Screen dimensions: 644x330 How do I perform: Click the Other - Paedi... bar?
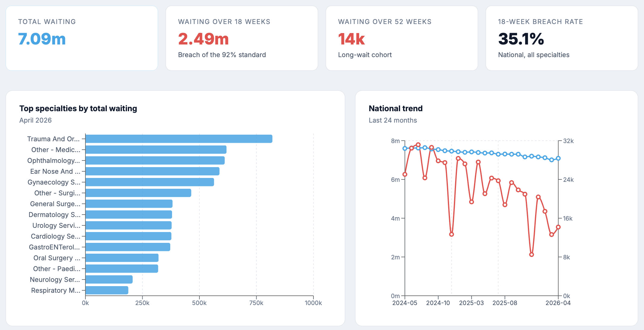click(122, 269)
